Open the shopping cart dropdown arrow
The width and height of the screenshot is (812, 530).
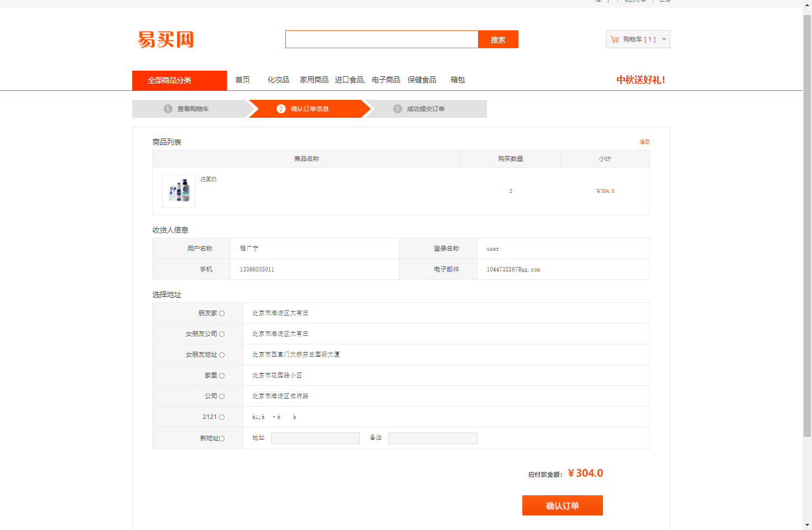tap(662, 39)
